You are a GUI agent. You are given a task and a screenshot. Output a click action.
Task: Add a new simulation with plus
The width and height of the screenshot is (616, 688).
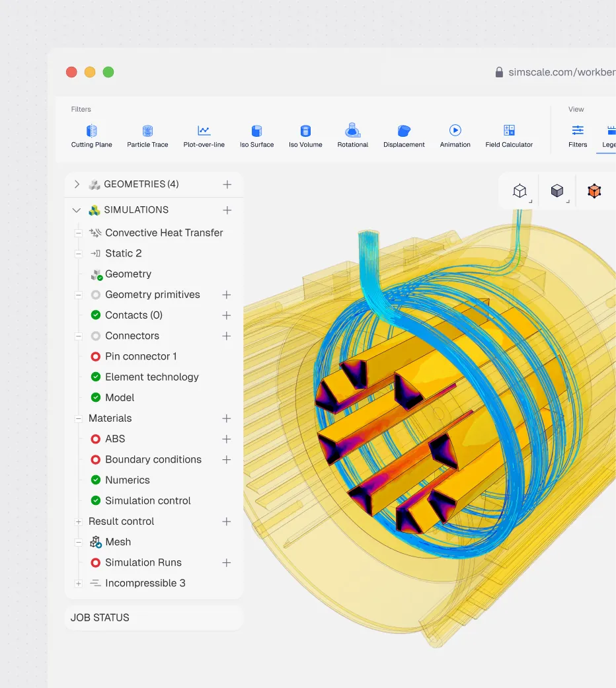click(227, 210)
